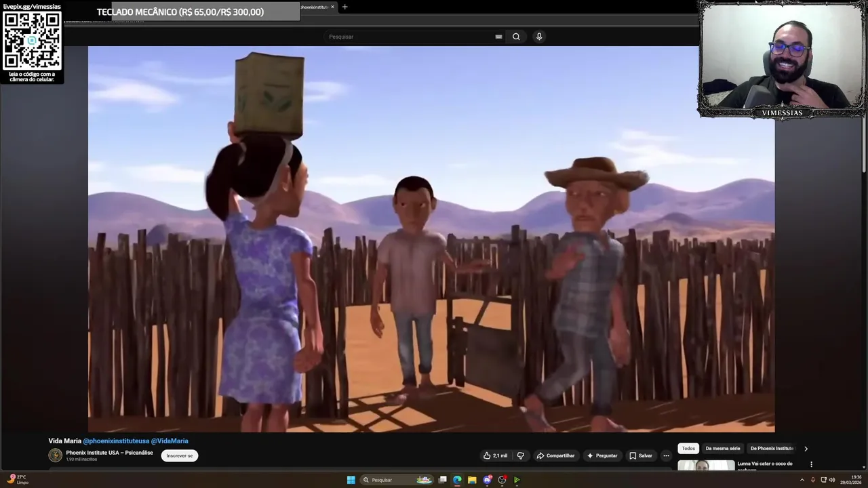The height and width of the screenshot is (488, 868).
Task: Open the green play-arrow app on taskbar
Action: click(x=517, y=480)
